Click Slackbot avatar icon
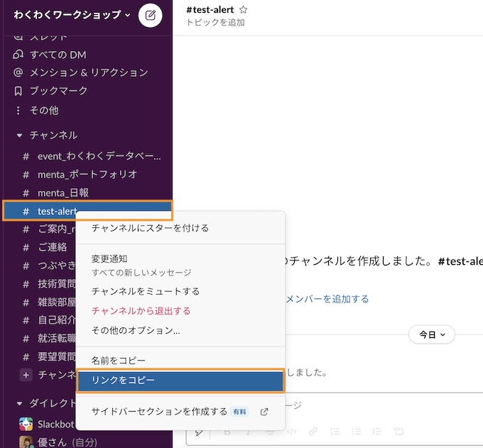The image size is (483, 448). pos(26,425)
